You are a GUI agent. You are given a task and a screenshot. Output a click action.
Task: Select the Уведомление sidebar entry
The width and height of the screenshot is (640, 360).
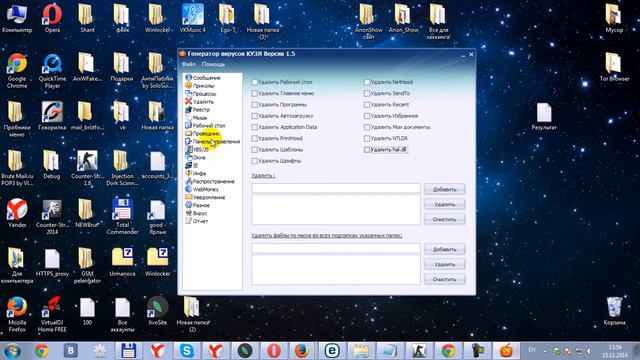click(x=205, y=197)
